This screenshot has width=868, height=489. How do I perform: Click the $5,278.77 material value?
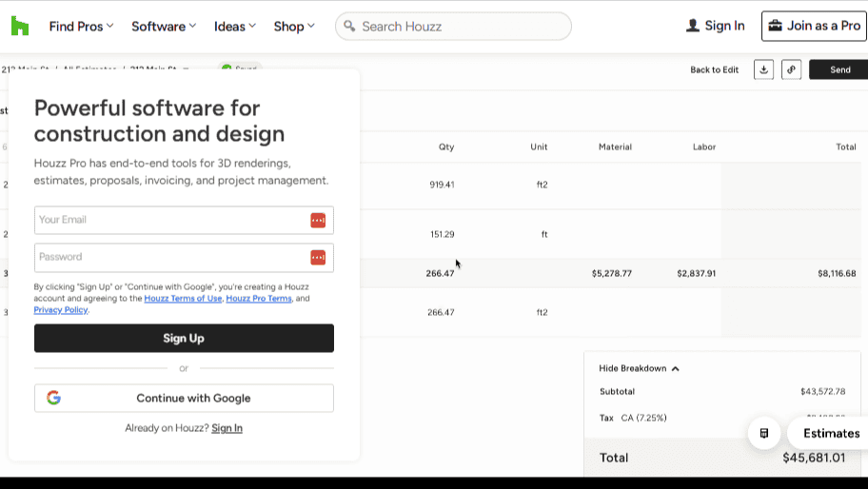coord(612,273)
